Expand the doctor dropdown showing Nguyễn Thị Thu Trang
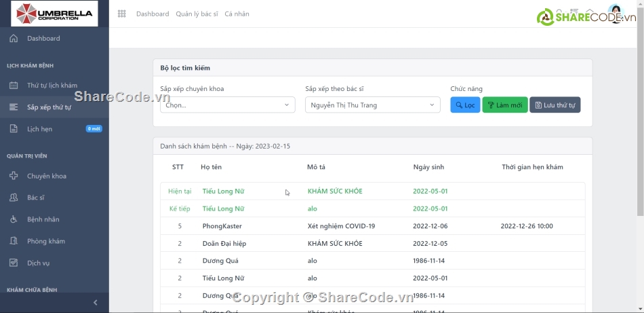The width and height of the screenshot is (644, 313). pos(372,105)
